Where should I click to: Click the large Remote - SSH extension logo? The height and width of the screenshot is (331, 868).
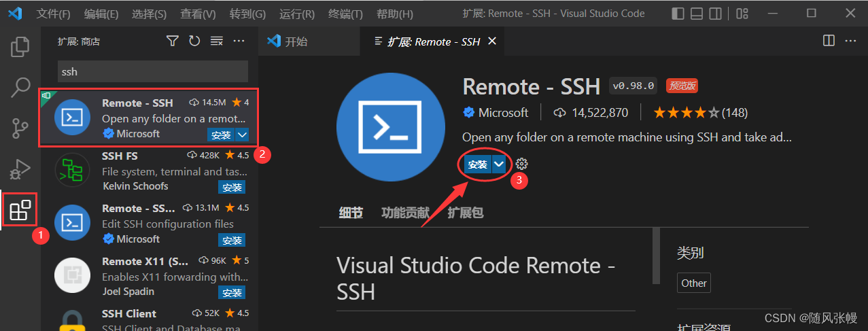[390, 128]
